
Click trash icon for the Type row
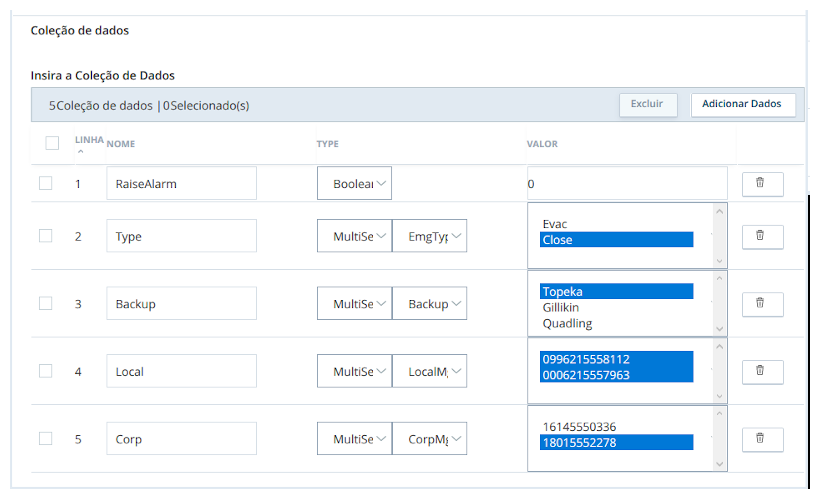point(762,237)
